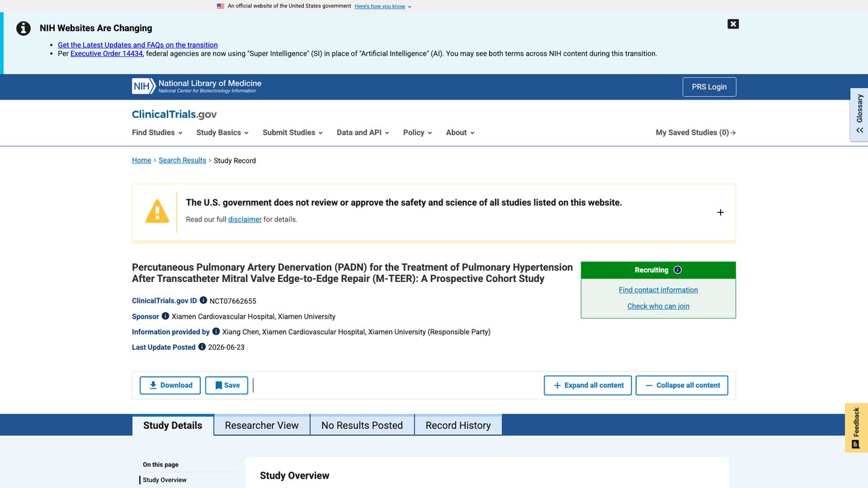Click the info icon in Recruiting status
This screenshot has width=868, height=488.
[677, 270]
